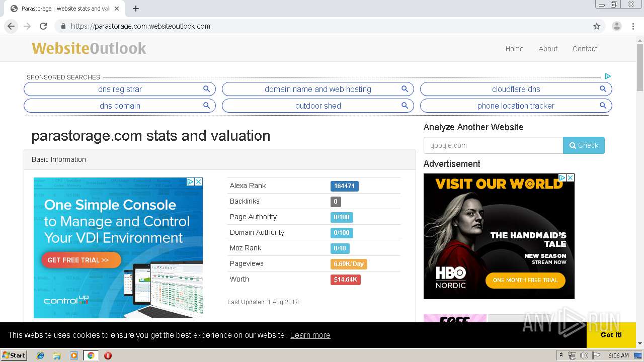This screenshot has height=362, width=644.
Task: Click the Worth $14.64K badge
Action: 345,280
